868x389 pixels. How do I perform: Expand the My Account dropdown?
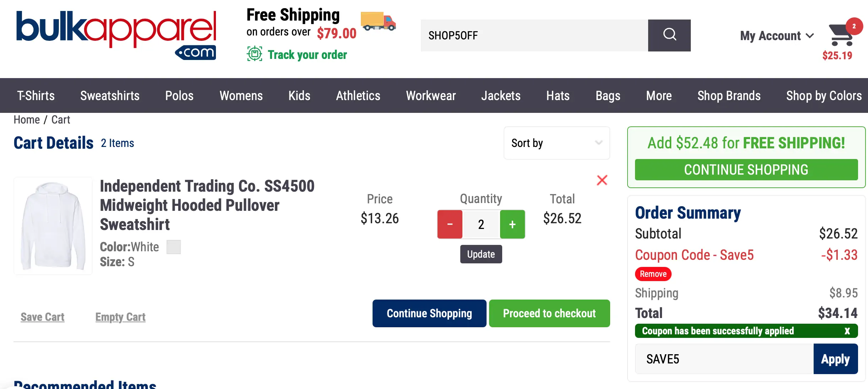(x=776, y=36)
